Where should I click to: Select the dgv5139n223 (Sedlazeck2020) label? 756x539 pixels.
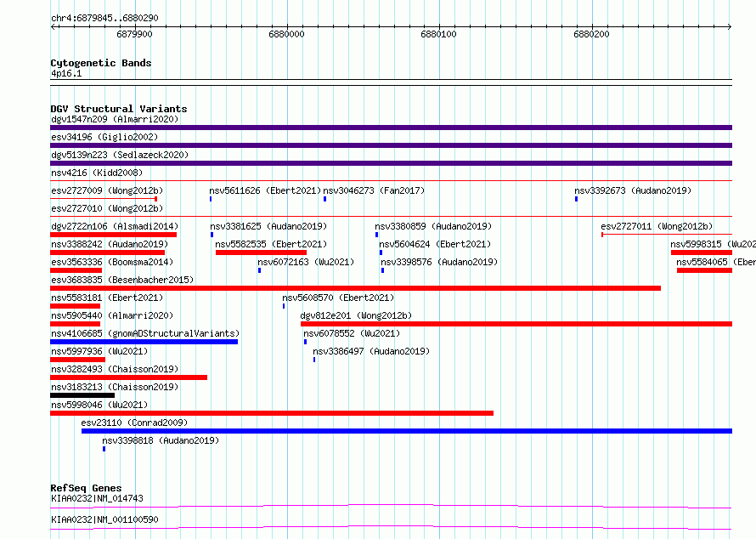pyautogui.click(x=120, y=155)
